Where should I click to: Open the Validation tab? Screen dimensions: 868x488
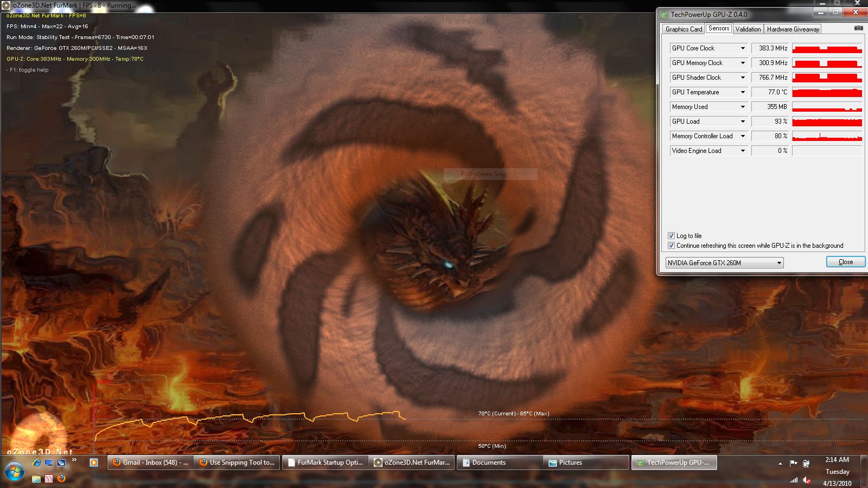pyautogui.click(x=748, y=29)
